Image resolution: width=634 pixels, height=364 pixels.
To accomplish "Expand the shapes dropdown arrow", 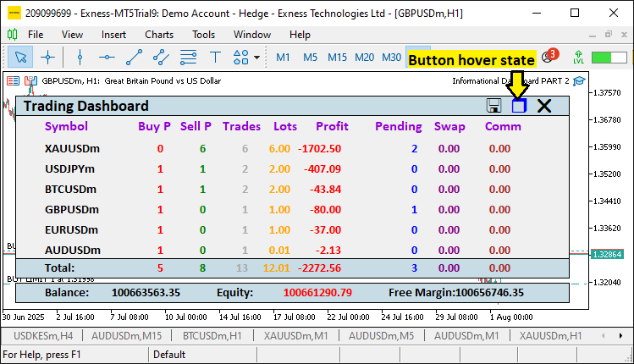I will [256, 58].
